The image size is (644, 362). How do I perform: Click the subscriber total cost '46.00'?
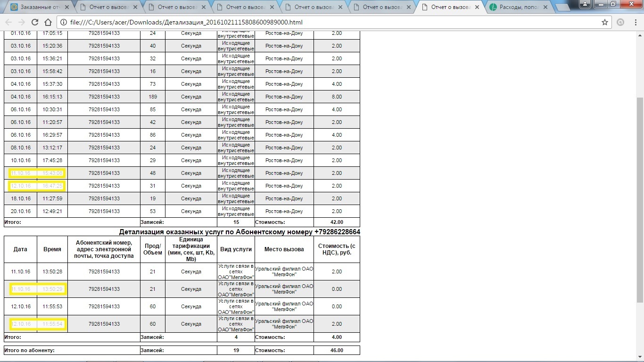[337, 351]
